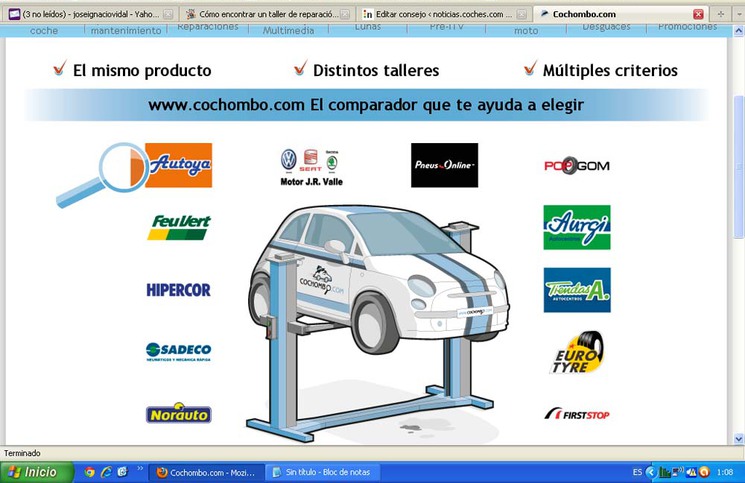745x483 pixels.
Task: Select the Cochombo.com browser tab
Action: [x=620, y=14]
